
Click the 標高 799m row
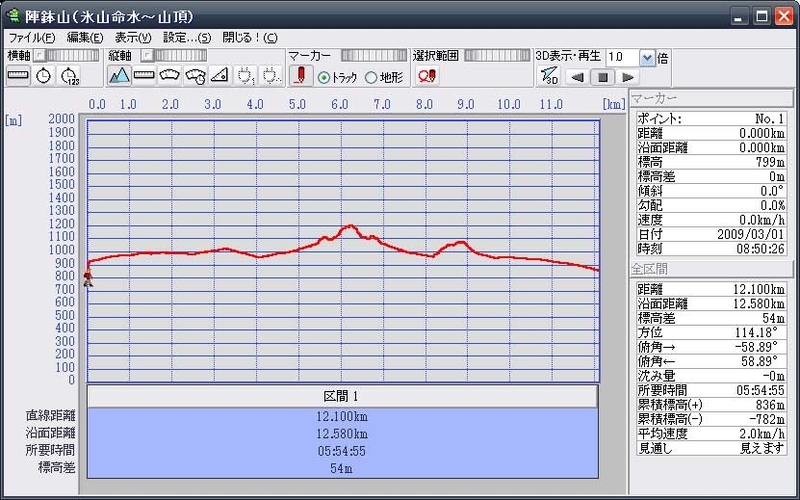711,162
